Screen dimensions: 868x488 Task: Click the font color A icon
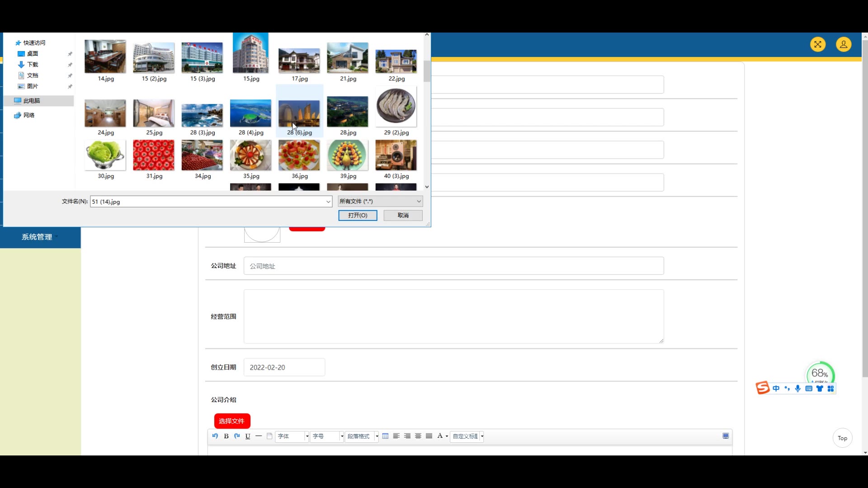440,436
